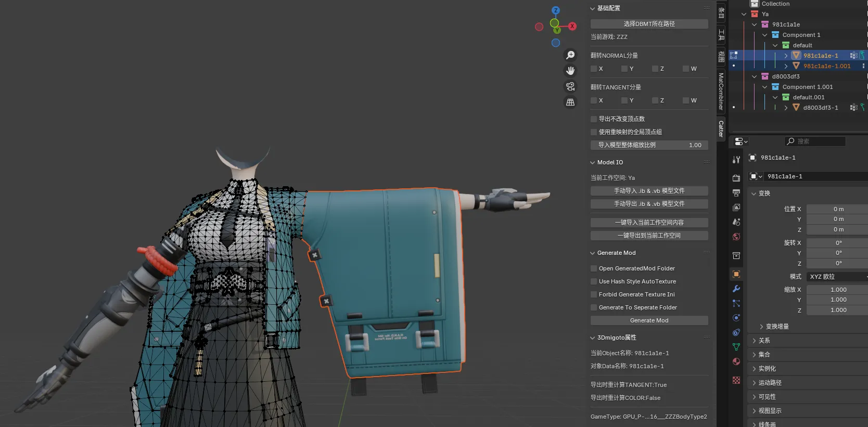
Task: Click the mesh icon of 981c1a1e-1.001
Action: click(796, 66)
